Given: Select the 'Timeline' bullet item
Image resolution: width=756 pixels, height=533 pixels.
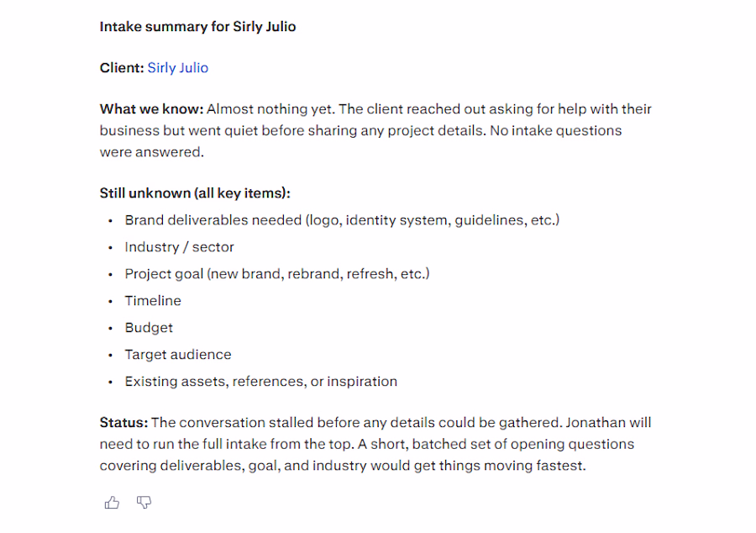Looking at the screenshot, I should [153, 300].
